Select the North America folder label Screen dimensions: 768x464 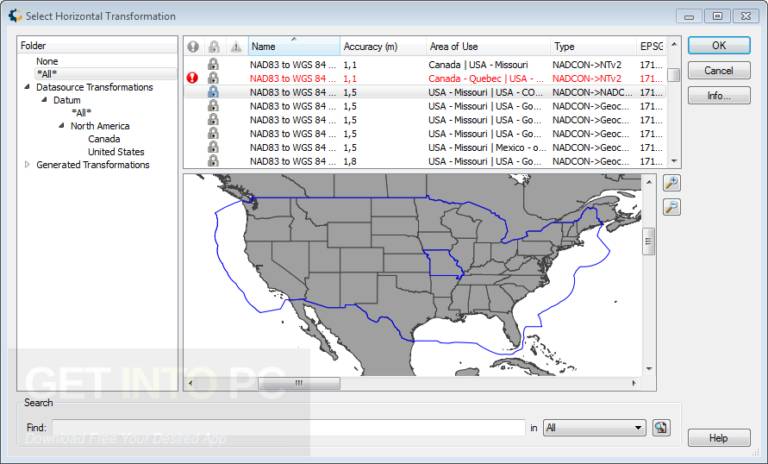(100, 126)
